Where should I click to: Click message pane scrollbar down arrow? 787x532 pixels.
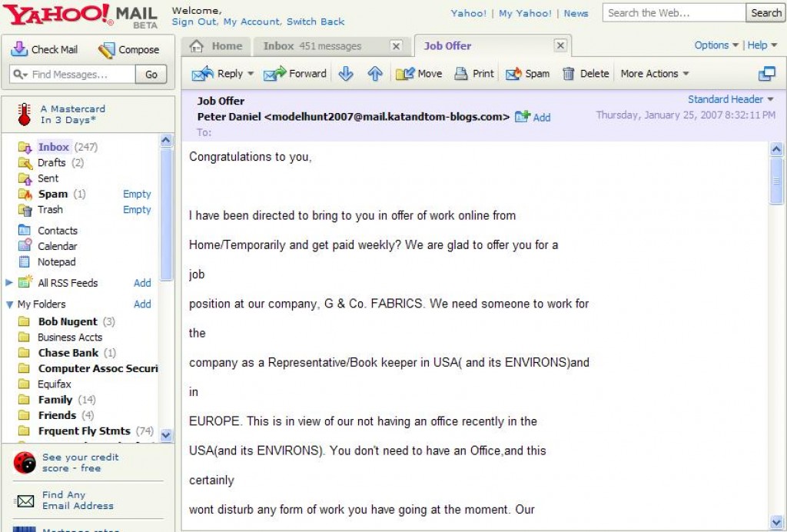[776, 523]
